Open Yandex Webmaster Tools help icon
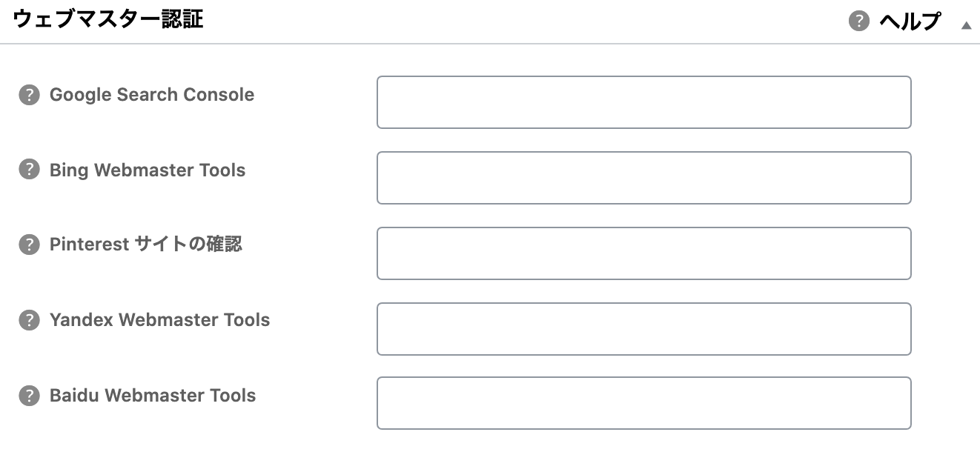980x452 pixels. pyautogui.click(x=29, y=320)
